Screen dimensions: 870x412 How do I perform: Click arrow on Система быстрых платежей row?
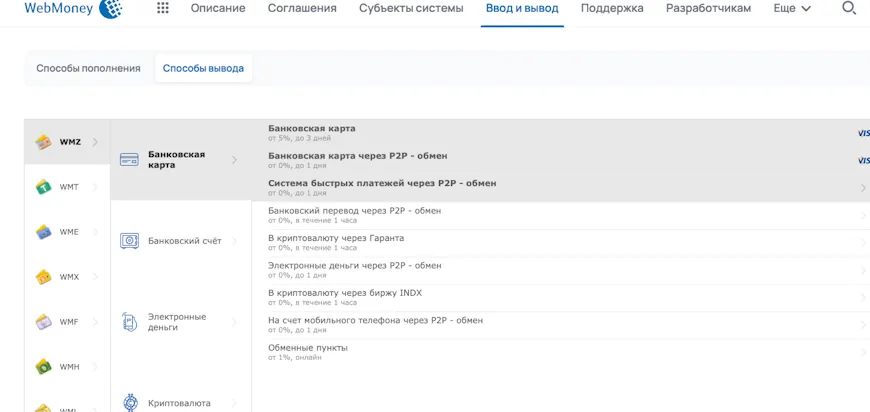point(863,188)
